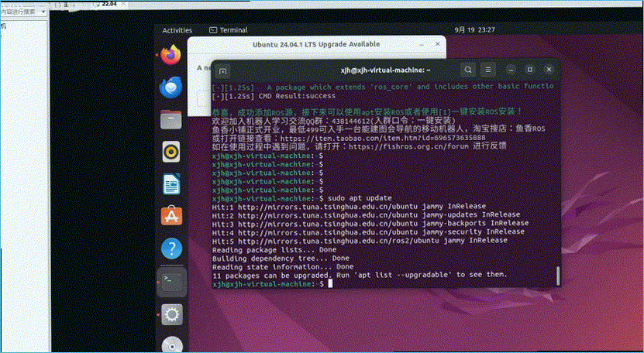
Task: Launch Rhythmbox music player from dock
Action: (170, 152)
